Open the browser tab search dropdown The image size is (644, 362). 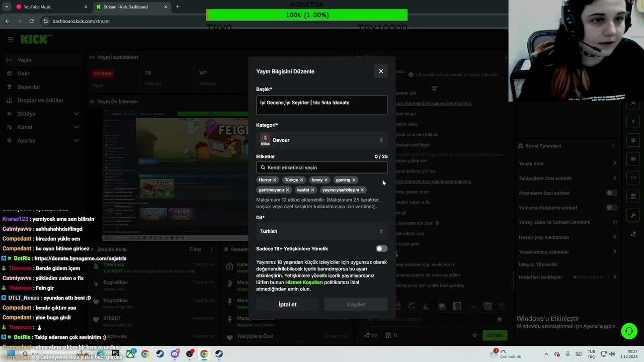7,7
